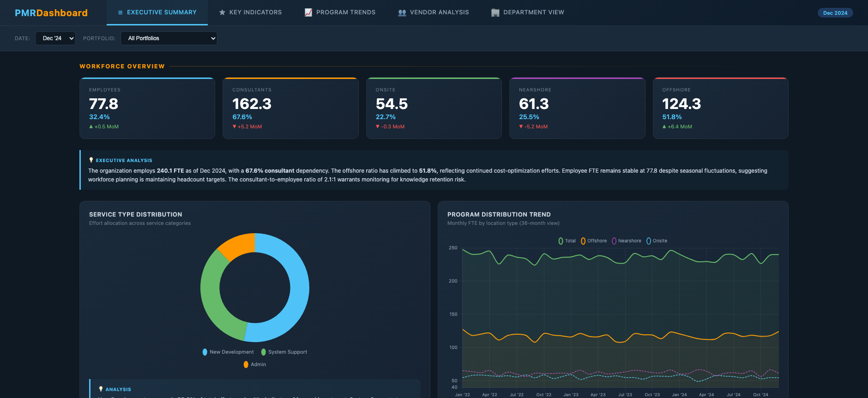Toggle Admin in donut legend
Viewport: 868px width, 398px height.
click(255, 364)
